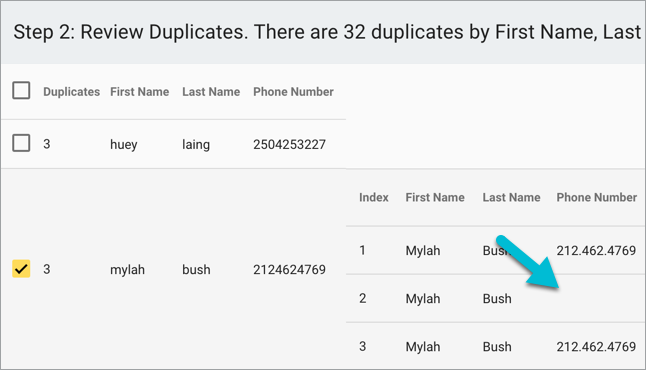Select phone number 2504253227 cell

tap(289, 145)
